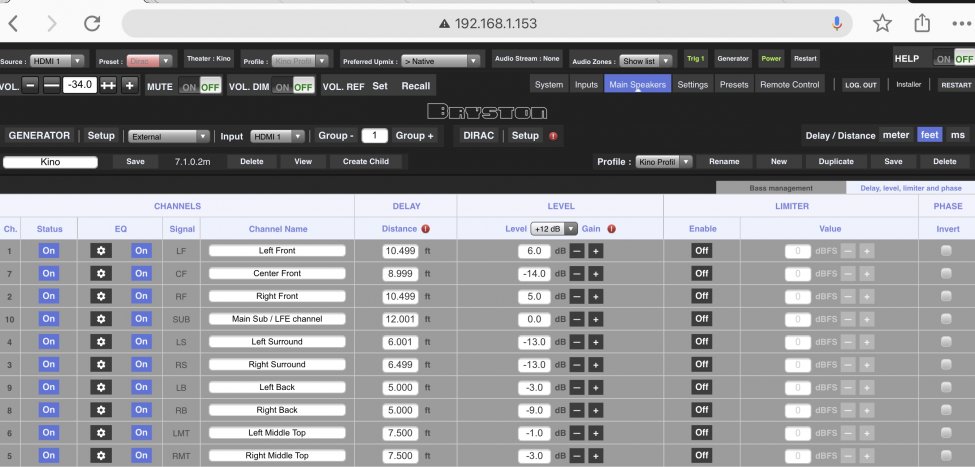This screenshot has height=467, width=975.
Task: Click the RESTART button near Installer
Action: point(956,85)
